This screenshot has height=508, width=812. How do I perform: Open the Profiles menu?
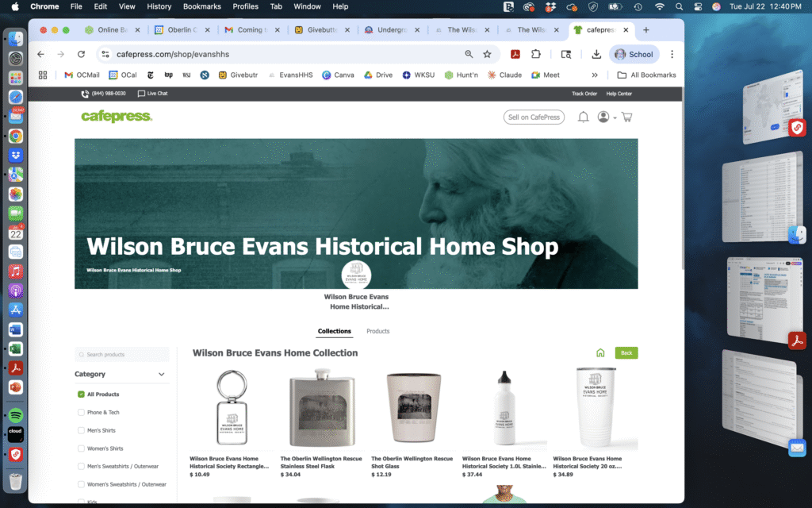(246, 6)
